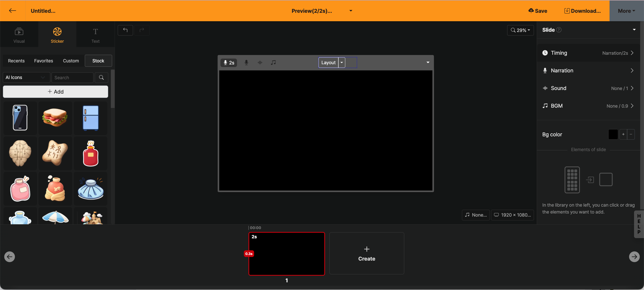
Task: Add the blue refrigerator sticker
Action: click(91, 118)
